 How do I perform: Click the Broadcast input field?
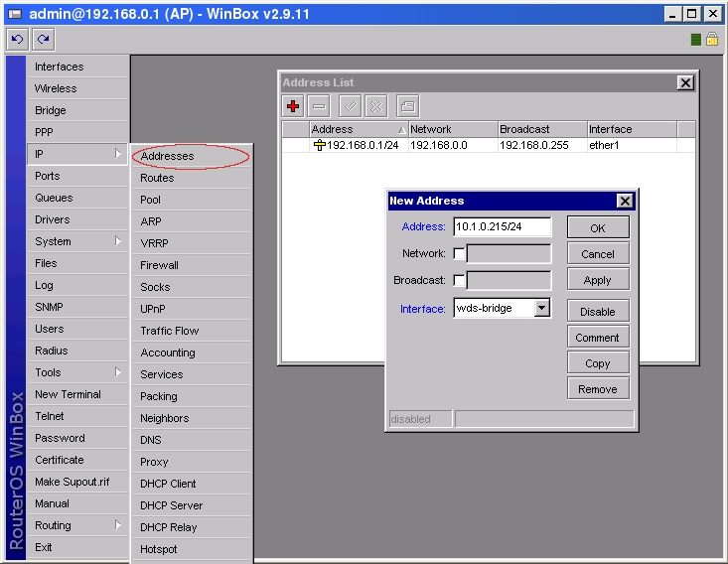point(509,280)
